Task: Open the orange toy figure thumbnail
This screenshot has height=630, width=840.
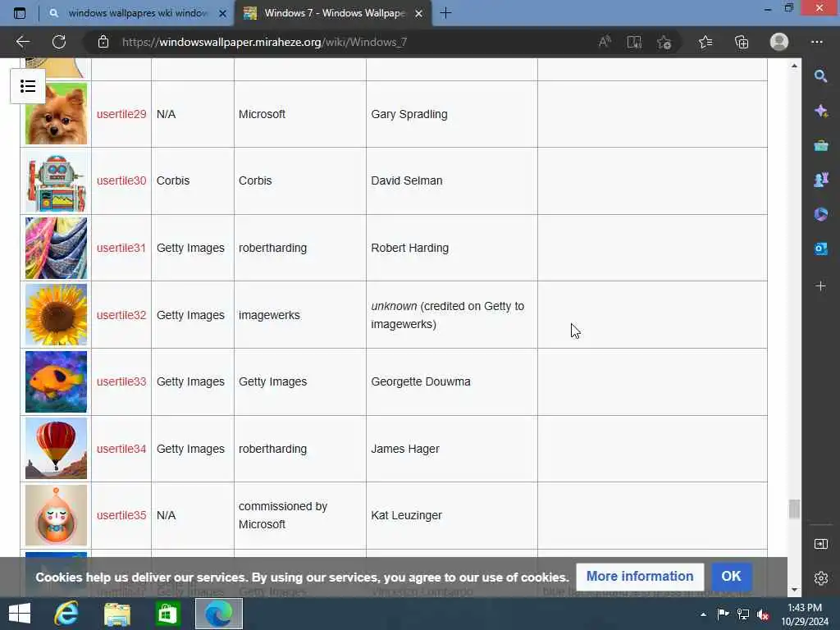Action: (x=57, y=515)
